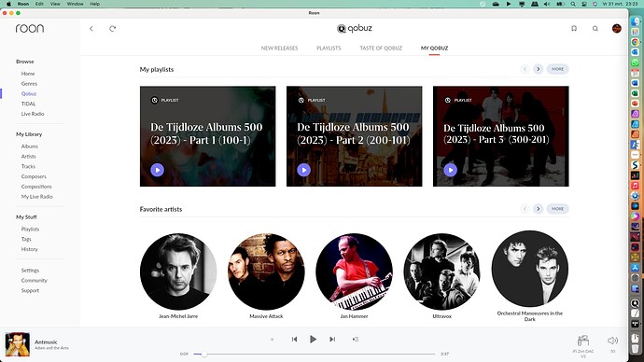Open the View menu
Screen dimensions: 644x362
point(55,4)
